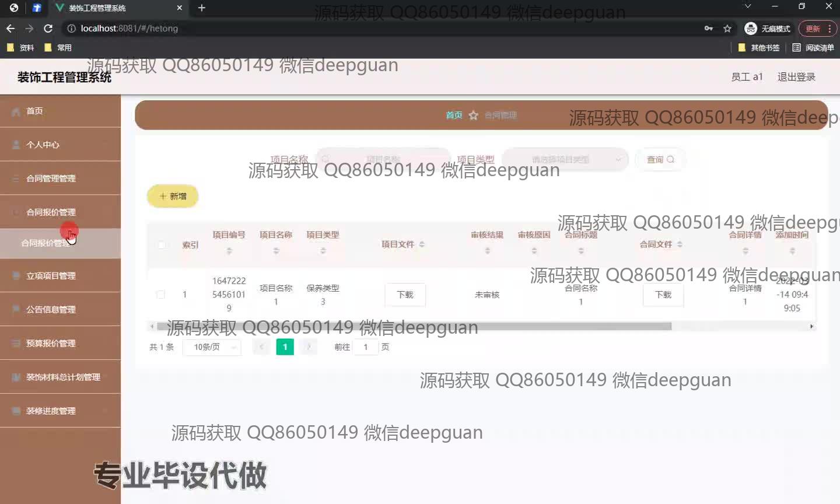The width and height of the screenshot is (840, 504).
Task: Sort by the 项目编号 column arrows
Action: coord(229,251)
